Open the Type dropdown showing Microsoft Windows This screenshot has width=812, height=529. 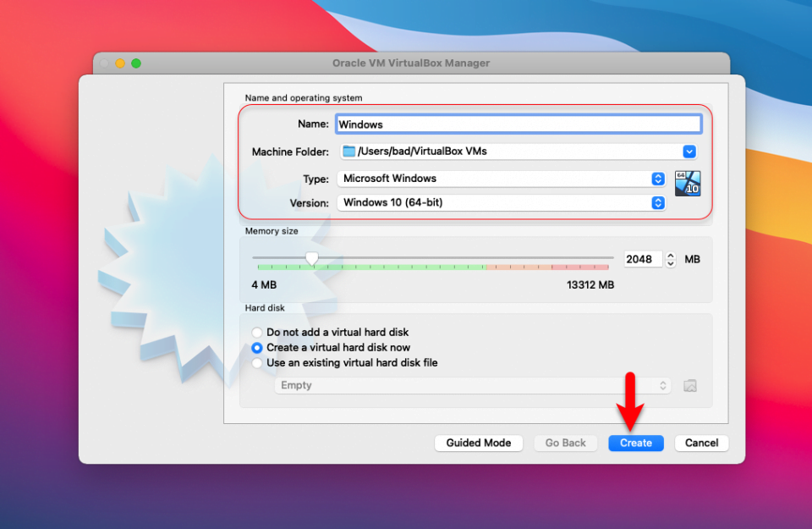657,179
